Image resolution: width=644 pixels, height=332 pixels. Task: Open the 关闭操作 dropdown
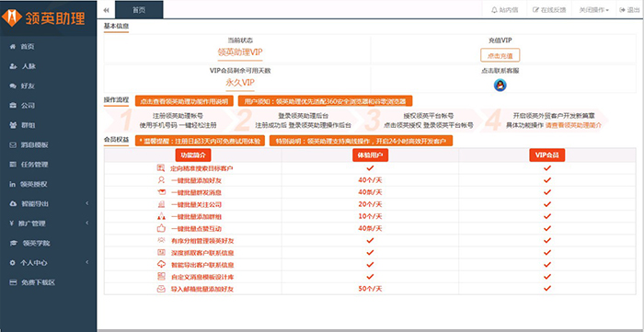(x=594, y=10)
